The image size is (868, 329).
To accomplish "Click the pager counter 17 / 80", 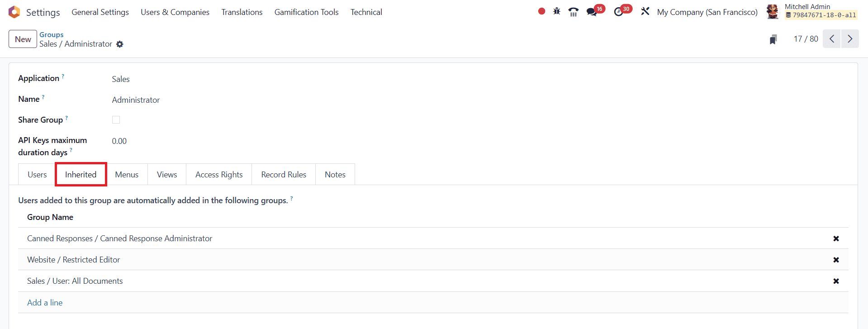I will [806, 39].
